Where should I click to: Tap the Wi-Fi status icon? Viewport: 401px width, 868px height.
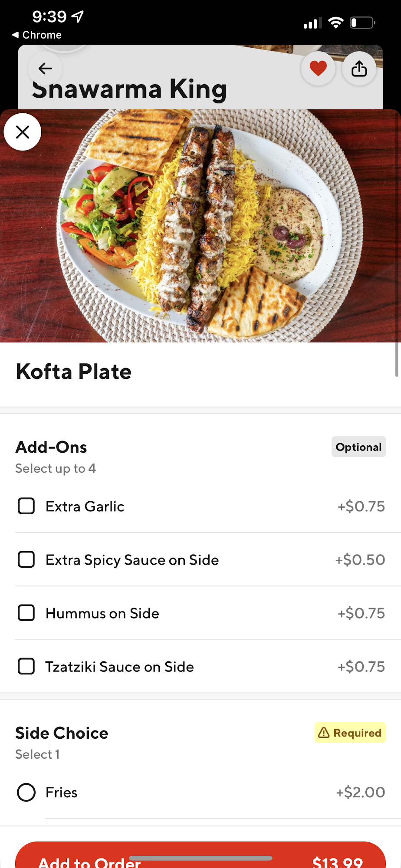coord(335,23)
